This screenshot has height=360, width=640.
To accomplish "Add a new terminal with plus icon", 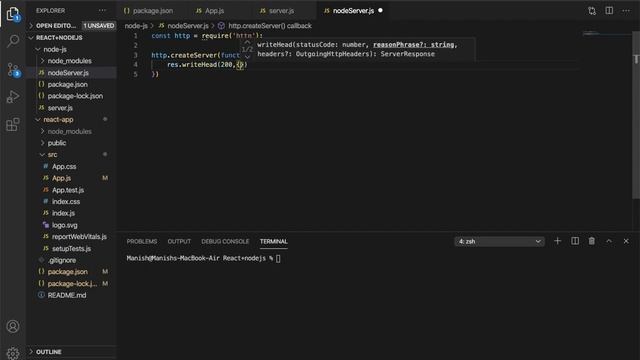I will [557, 241].
